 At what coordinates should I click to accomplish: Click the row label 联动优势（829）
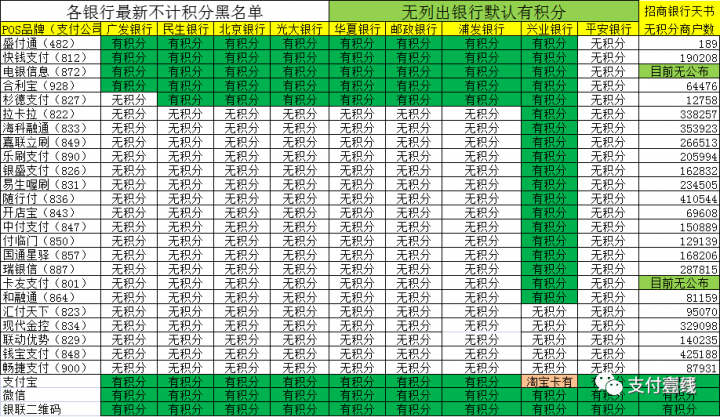click(x=51, y=340)
